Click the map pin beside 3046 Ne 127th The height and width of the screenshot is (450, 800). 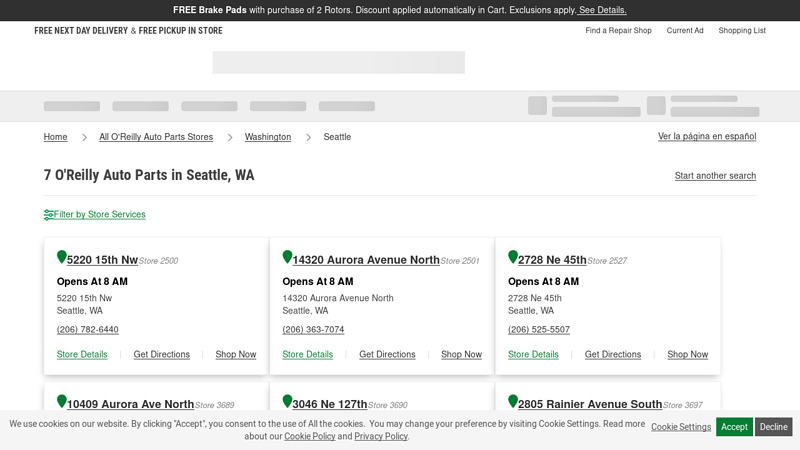coord(288,402)
